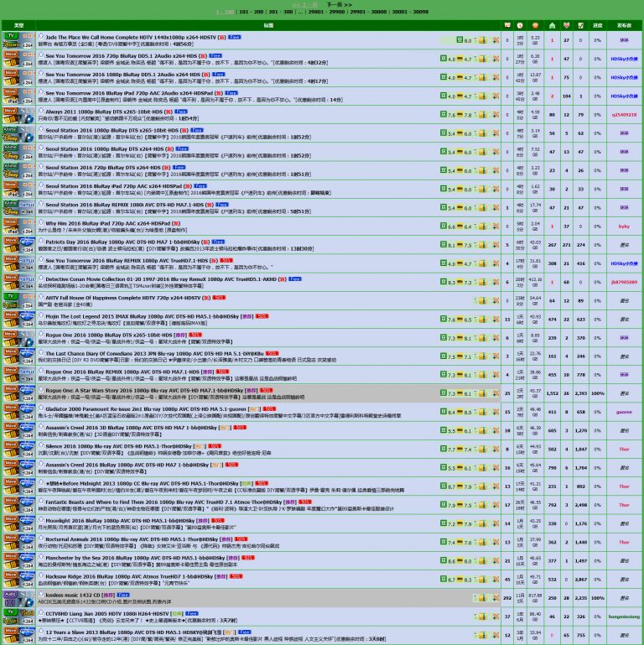This screenshot has height=645, width=644.
Task: Click the completed snatches header icon
Action: (x=581, y=25)
